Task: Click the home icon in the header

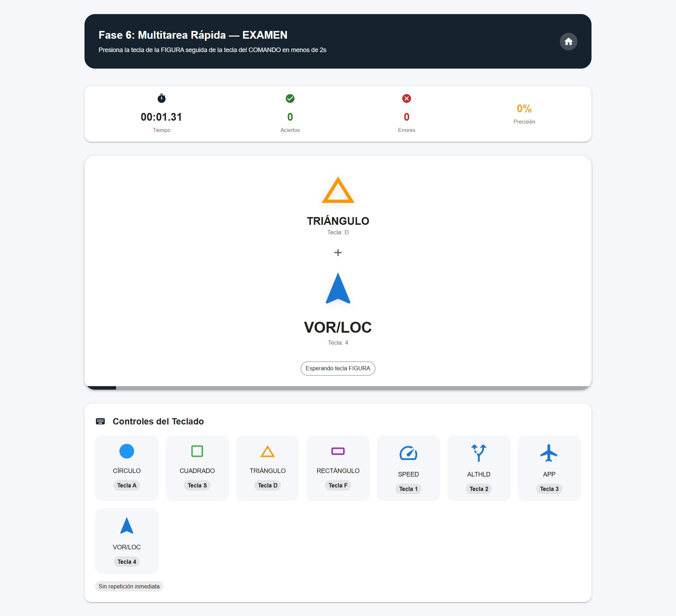Action: (568, 41)
